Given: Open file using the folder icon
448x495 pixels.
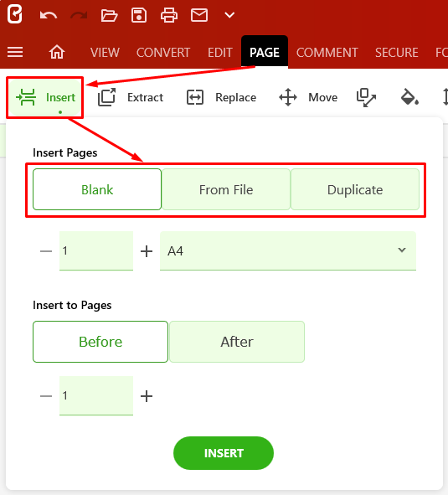Looking at the screenshot, I should pyautogui.click(x=109, y=15).
